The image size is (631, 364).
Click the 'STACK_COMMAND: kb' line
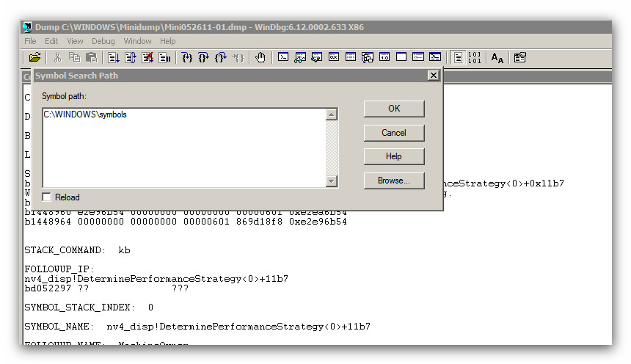point(77,250)
